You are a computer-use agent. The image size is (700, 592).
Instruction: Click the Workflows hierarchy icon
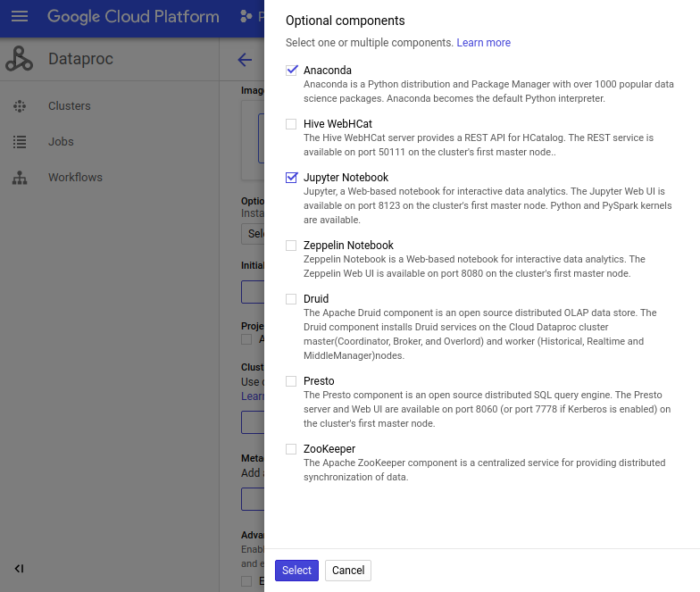click(20, 177)
